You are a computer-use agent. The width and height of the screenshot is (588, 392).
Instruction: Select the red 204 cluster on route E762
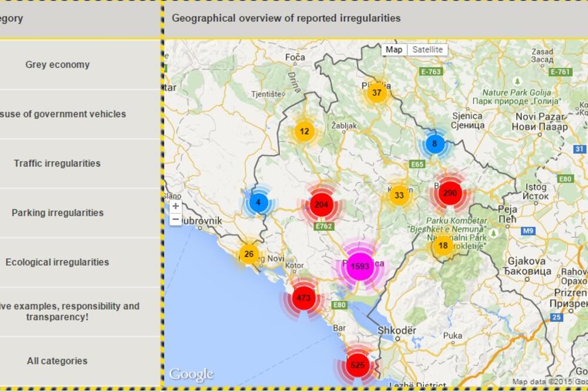pos(321,203)
